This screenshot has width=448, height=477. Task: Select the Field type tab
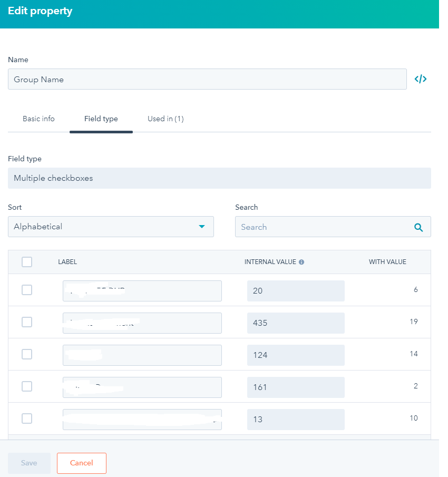[x=101, y=119]
